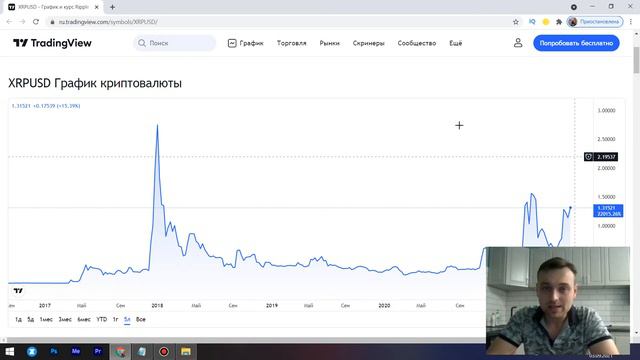Click the Chrome profile Приостановлена button
This screenshot has height=360, width=640.
595,22
